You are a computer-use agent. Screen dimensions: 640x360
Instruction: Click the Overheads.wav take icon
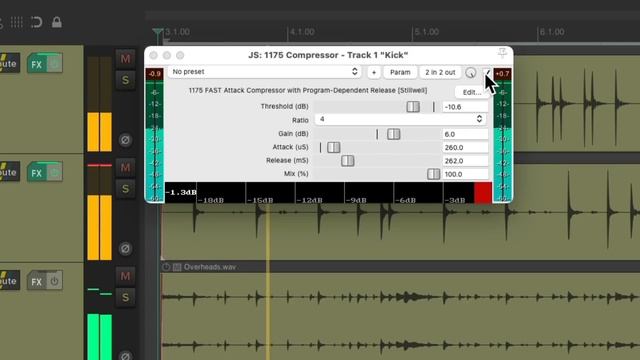pos(177,267)
